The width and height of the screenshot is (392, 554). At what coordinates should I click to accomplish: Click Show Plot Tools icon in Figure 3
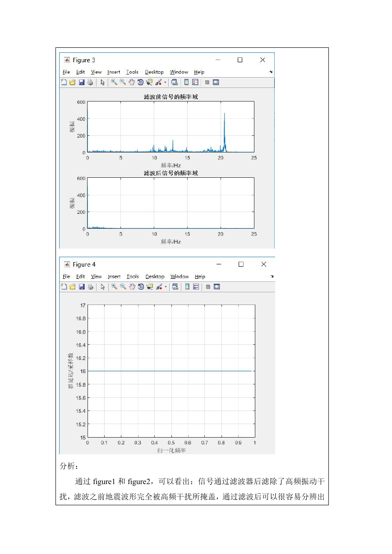click(x=216, y=82)
